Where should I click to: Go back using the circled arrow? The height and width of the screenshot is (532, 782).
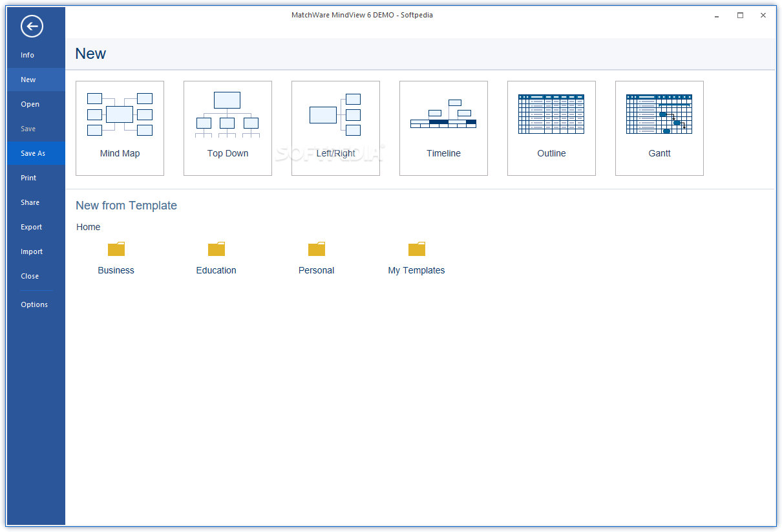click(32, 27)
